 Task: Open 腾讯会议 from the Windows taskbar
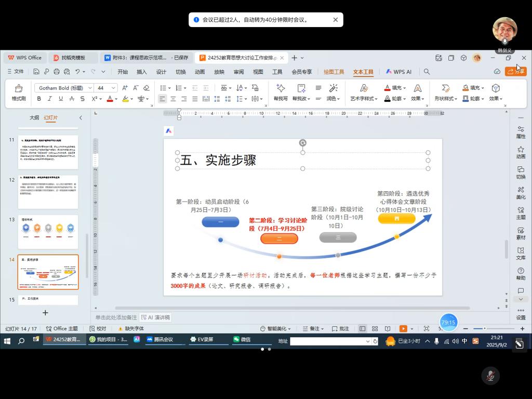click(x=160, y=340)
